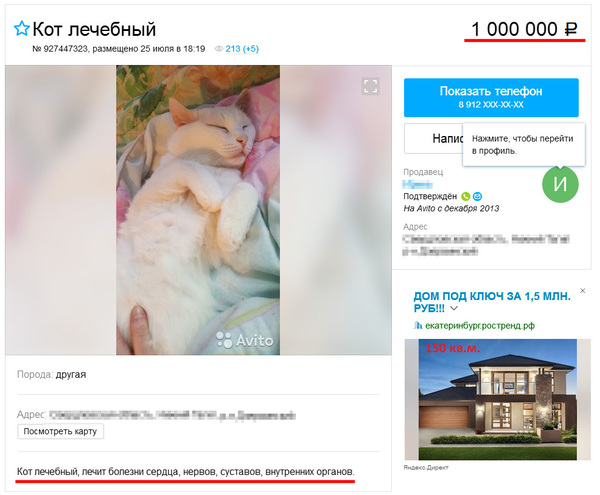Open the view counter 213 (+5) link
This screenshot has height=495, width=600.
tap(242, 49)
